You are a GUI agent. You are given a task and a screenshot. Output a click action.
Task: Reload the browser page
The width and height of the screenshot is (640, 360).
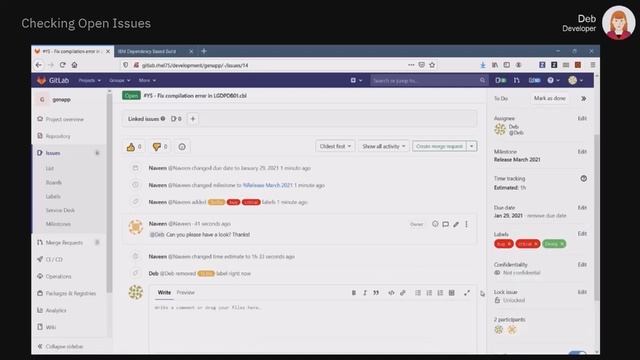(x=62, y=65)
